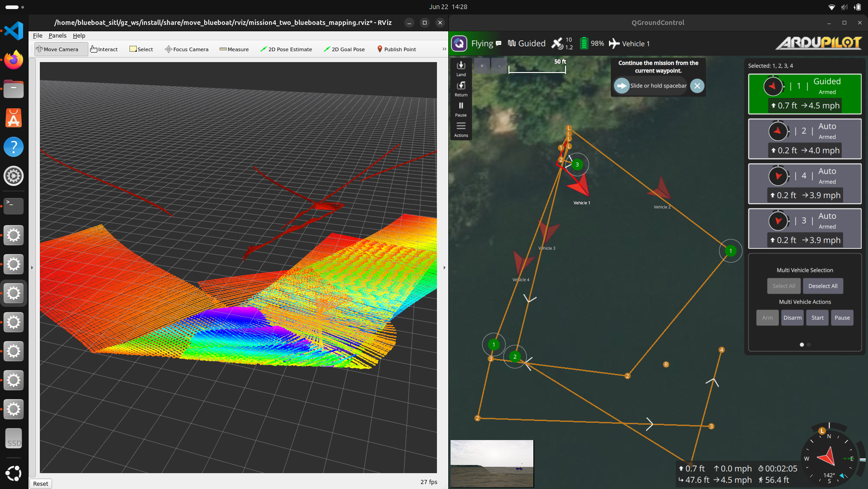The width and height of the screenshot is (868, 489).
Task: Open the Actions list in toolstrip
Action: 461,129
